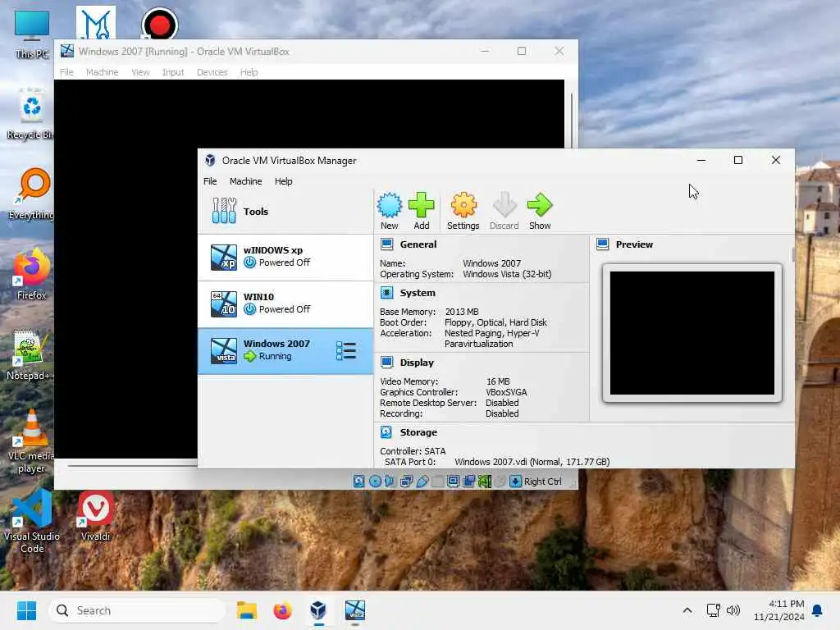Click the Preview panel header
Screen dimensions: 840x630
coord(634,244)
